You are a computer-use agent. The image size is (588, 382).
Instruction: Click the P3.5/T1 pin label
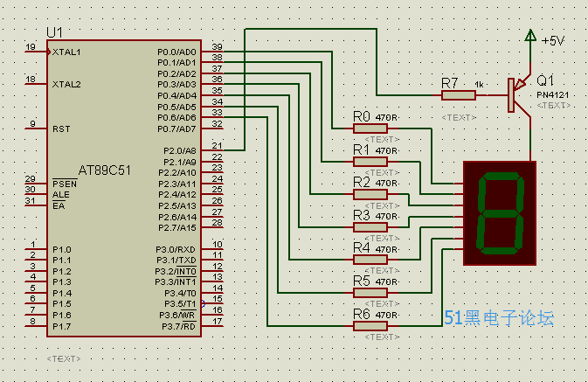click(180, 304)
